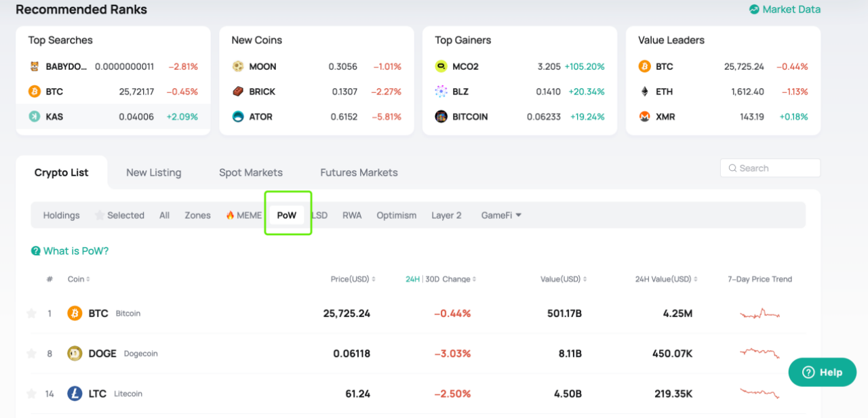
Task: Click the Litecoin logo in the LTC row
Action: tap(75, 394)
